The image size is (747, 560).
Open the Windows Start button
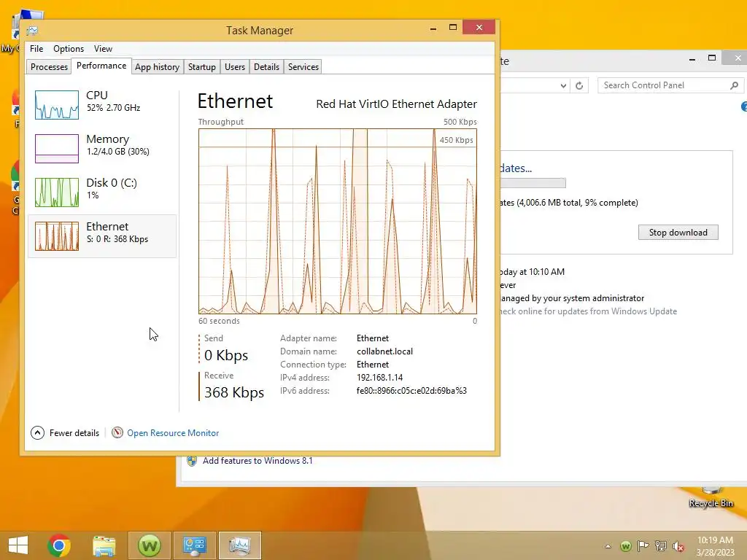18,545
